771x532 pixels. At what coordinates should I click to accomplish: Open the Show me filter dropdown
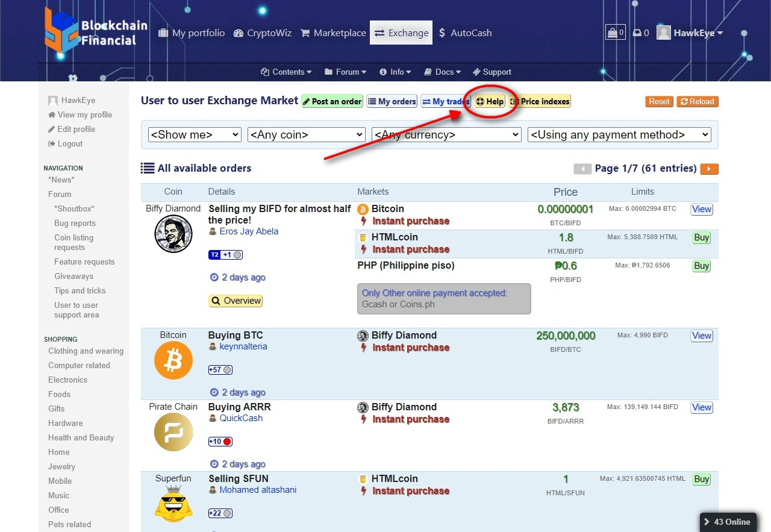(195, 135)
